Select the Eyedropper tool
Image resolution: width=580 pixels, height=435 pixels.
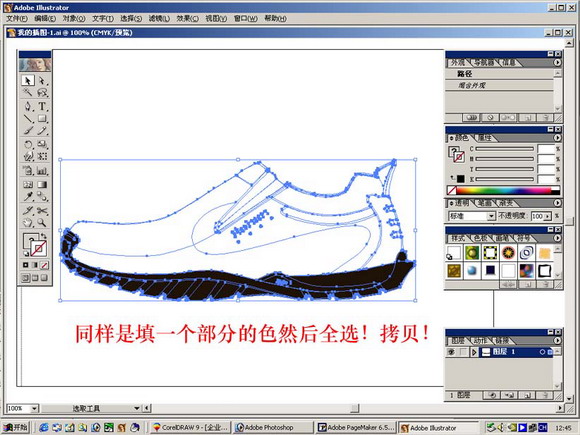pos(28,196)
